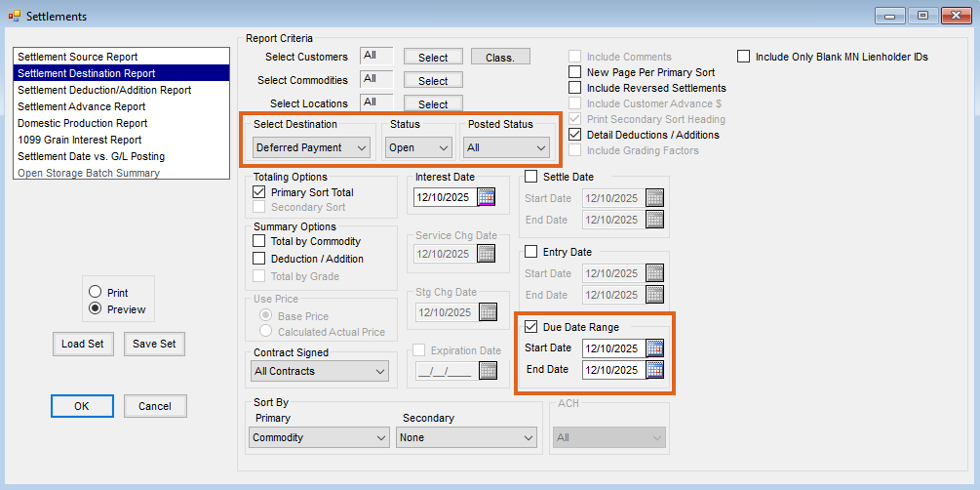Maximize the Settlements window

point(923,16)
